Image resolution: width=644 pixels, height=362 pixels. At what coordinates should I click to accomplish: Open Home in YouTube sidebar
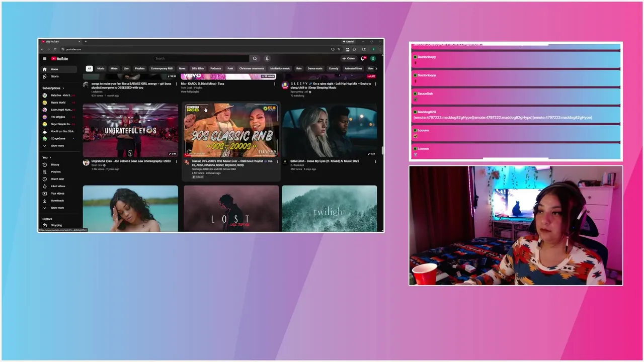(59, 69)
